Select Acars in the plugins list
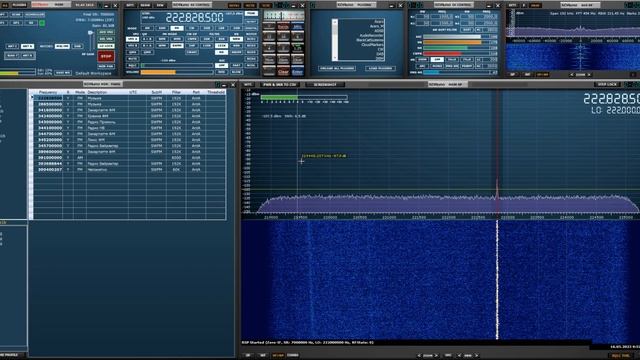Screen dimensions: 640x360 [x=379, y=22]
